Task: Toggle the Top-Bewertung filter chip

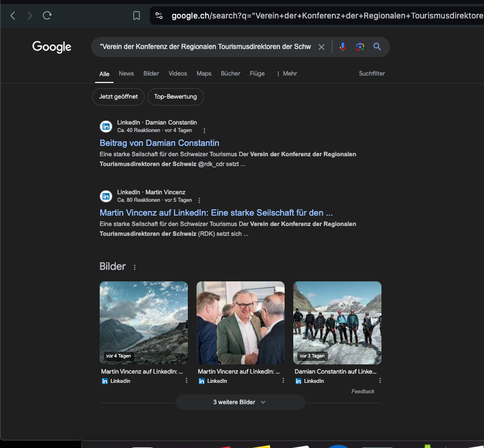Action: pyautogui.click(x=176, y=97)
